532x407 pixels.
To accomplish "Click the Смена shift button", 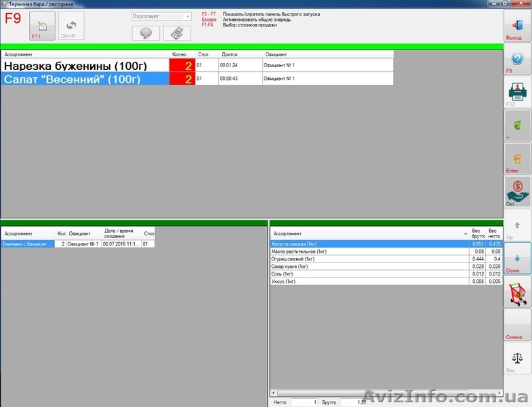I will pos(517,325).
